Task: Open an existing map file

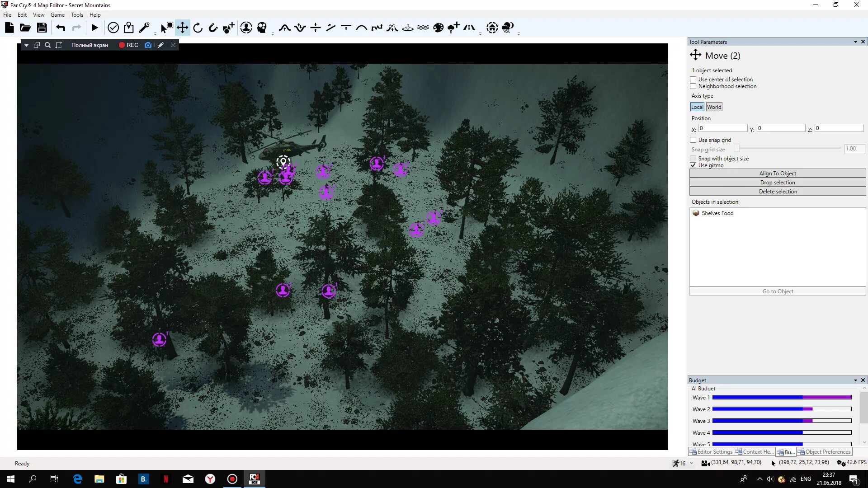Action: 25,28
